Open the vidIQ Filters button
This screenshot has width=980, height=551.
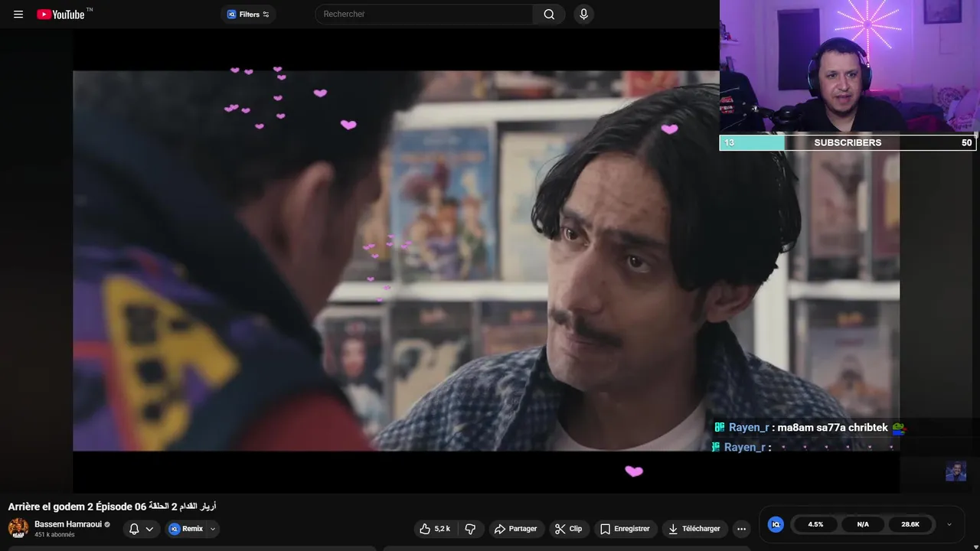point(249,14)
